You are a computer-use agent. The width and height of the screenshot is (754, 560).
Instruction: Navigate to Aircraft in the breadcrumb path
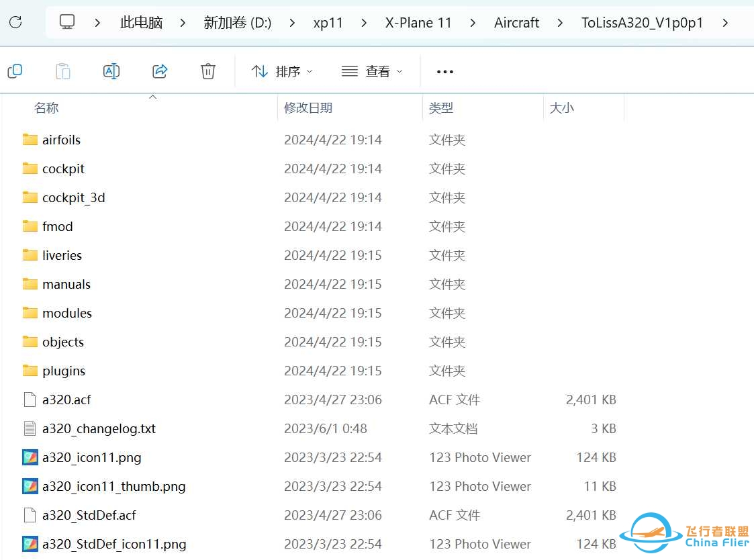516,22
